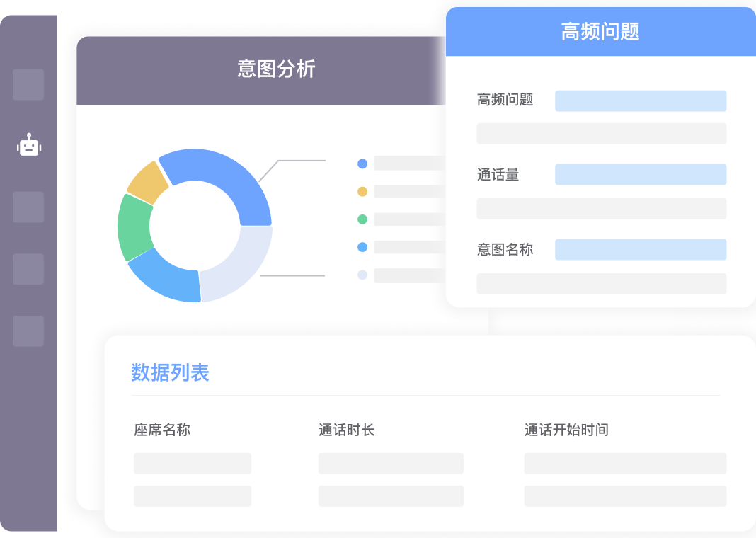The height and width of the screenshot is (538, 756).
Task: Click the yellow donut chart segment
Action: 147,181
